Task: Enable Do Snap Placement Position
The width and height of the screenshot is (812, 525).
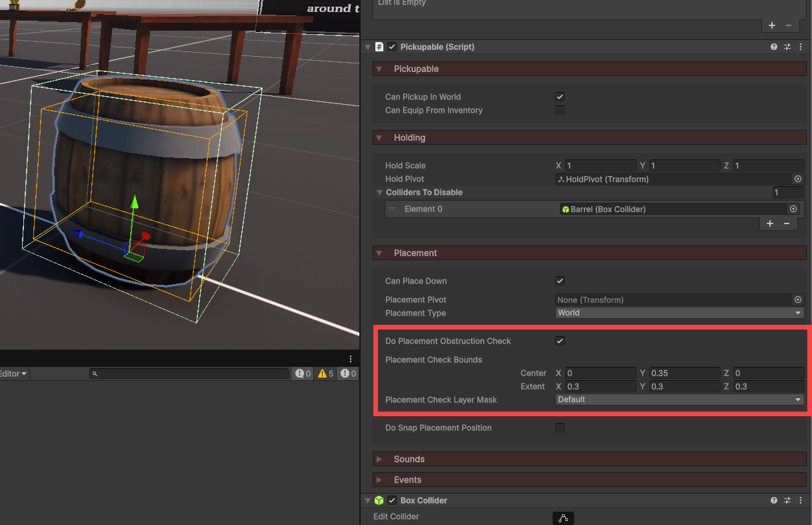Action: pos(560,428)
